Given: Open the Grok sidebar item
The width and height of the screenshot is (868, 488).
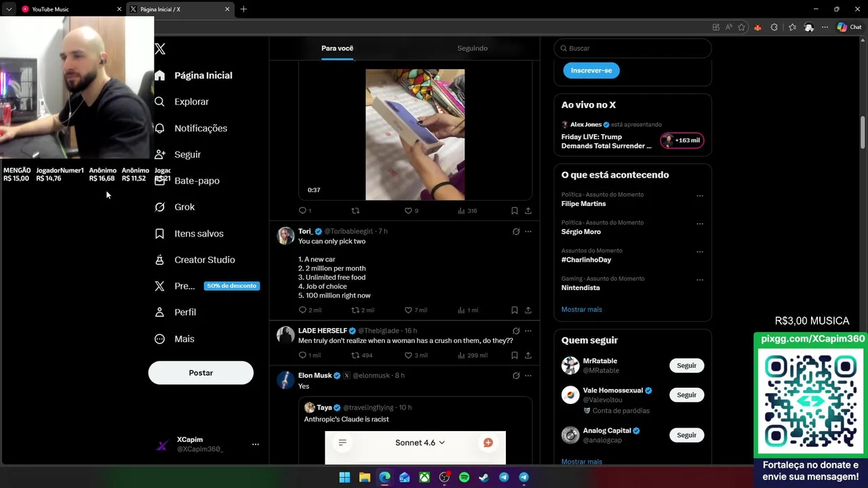Looking at the screenshot, I should [x=174, y=207].
